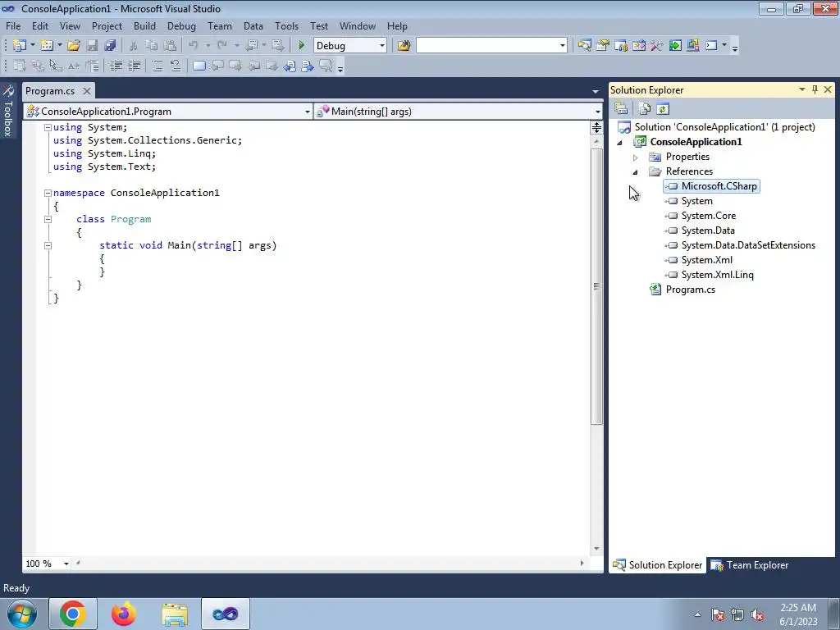The image size is (840, 630).
Task: Click the Refresh icon in Solution Explorer
Action: (663, 109)
